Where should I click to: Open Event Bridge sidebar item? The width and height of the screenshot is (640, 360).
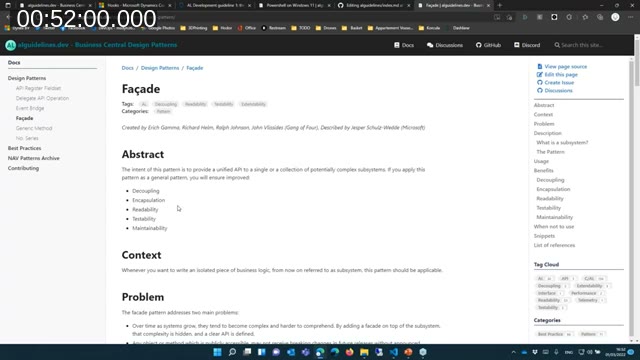coord(30,108)
